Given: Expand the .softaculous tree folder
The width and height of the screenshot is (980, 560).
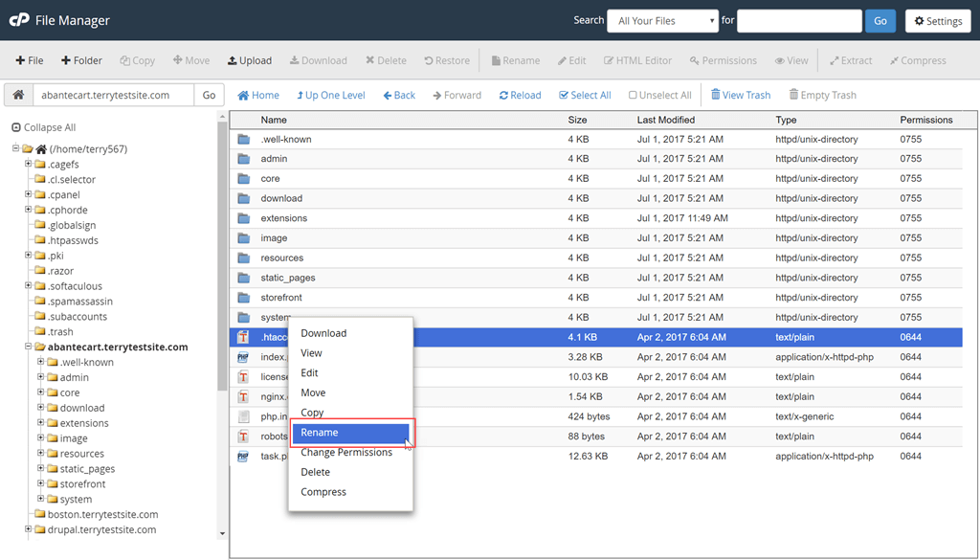Looking at the screenshot, I should (x=28, y=285).
